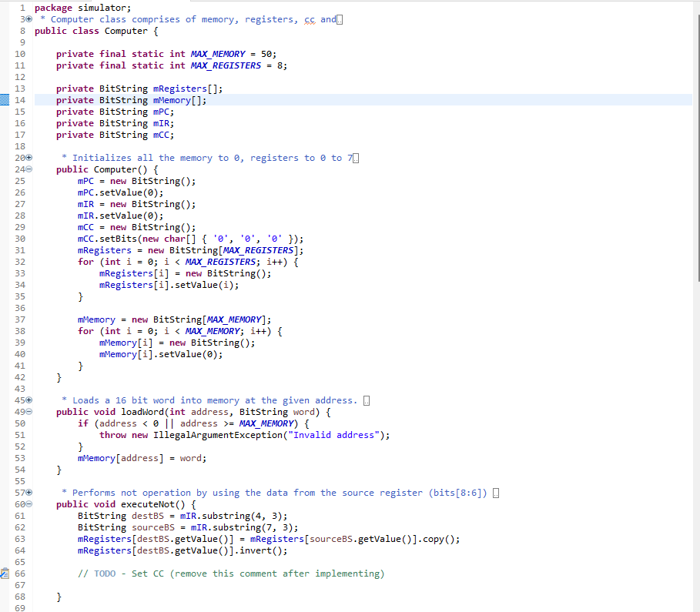Place cursor on the MAX_MEMORY constant
Screen dimensions: 700x612
point(218,54)
